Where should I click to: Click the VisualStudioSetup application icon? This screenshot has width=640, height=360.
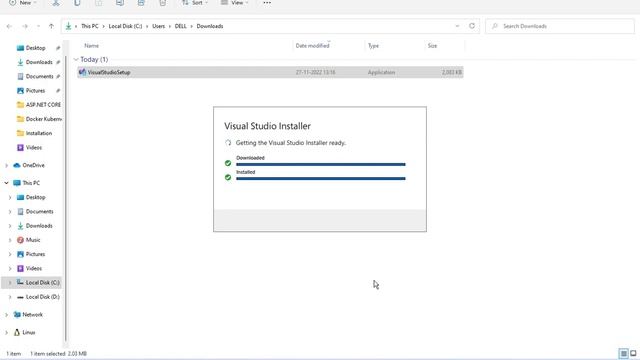[x=82, y=72]
